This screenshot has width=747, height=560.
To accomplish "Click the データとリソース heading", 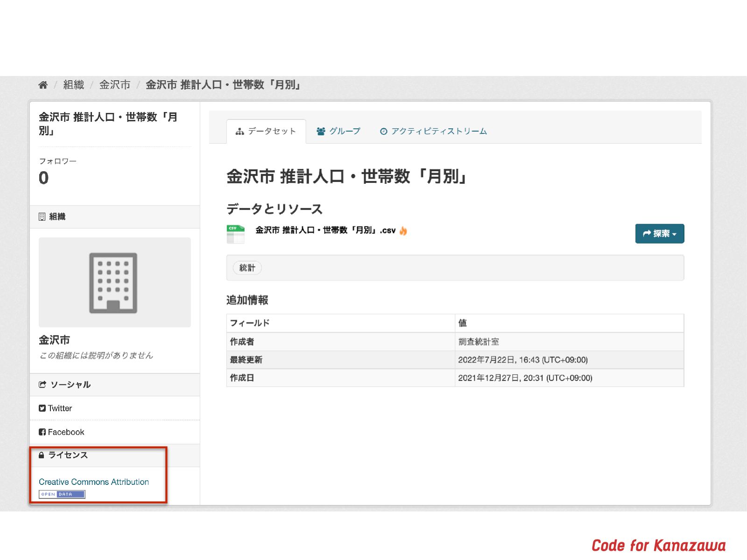I will pyautogui.click(x=275, y=209).
